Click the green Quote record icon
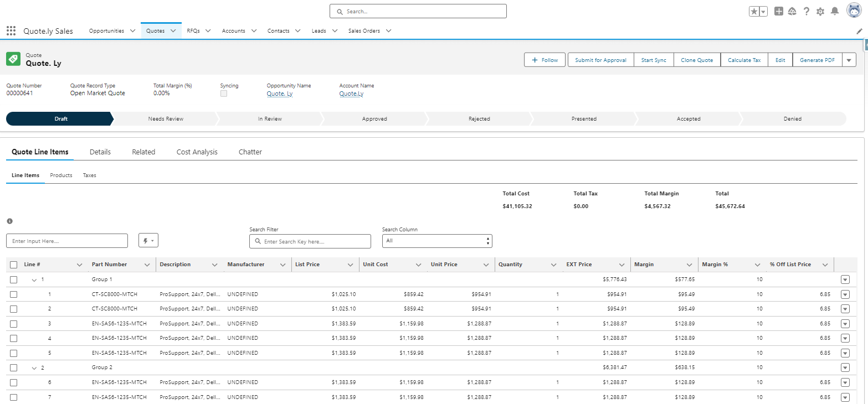Image resolution: width=868 pixels, height=404 pixels. 13,59
